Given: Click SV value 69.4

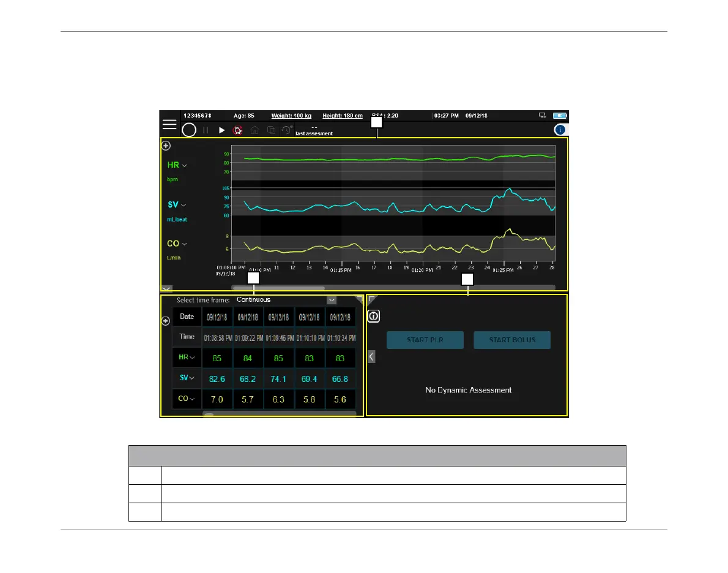Looking at the screenshot, I should tap(309, 379).
